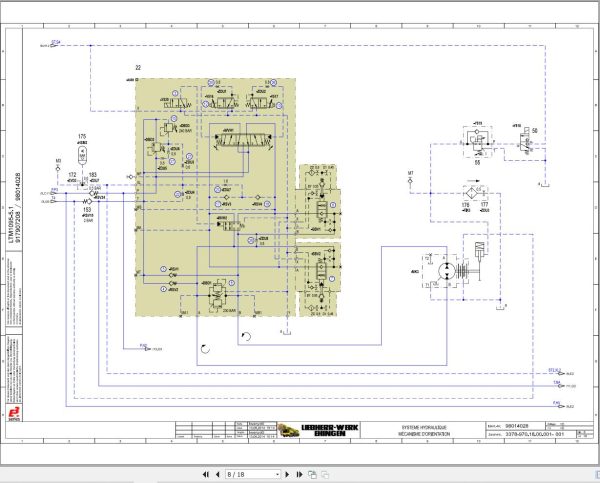Click the vertical 'LTM1095-5.1' label

point(11,224)
